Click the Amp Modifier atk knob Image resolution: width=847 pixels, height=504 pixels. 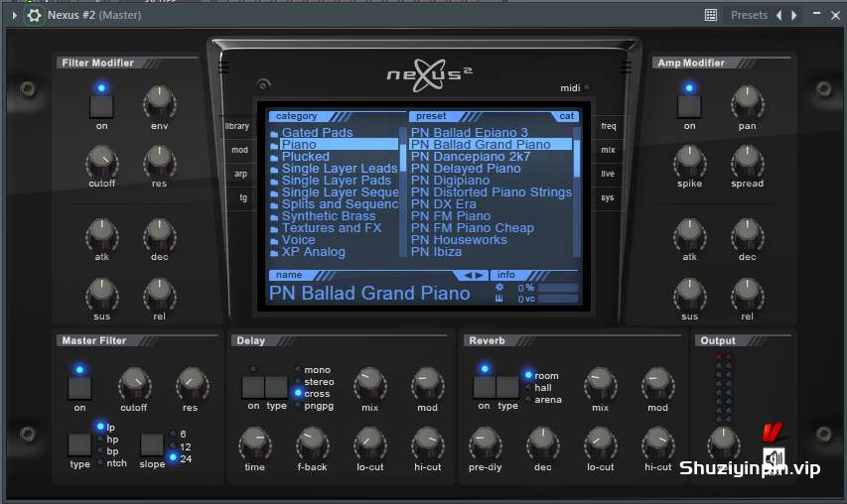(x=689, y=234)
